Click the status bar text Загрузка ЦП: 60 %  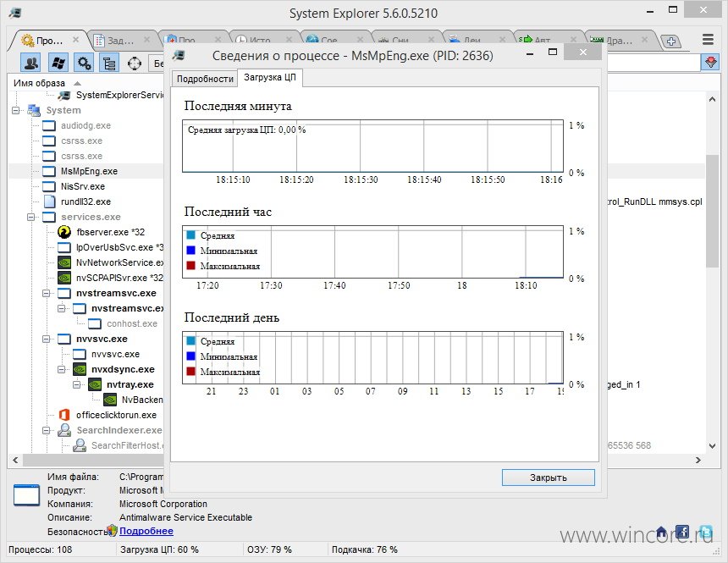pyautogui.click(x=159, y=549)
